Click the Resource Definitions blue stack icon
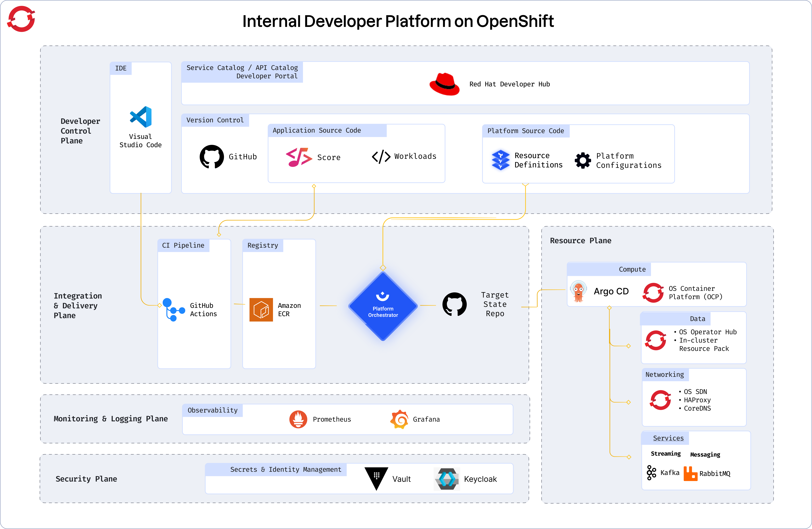 pyautogui.click(x=500, y=160)
